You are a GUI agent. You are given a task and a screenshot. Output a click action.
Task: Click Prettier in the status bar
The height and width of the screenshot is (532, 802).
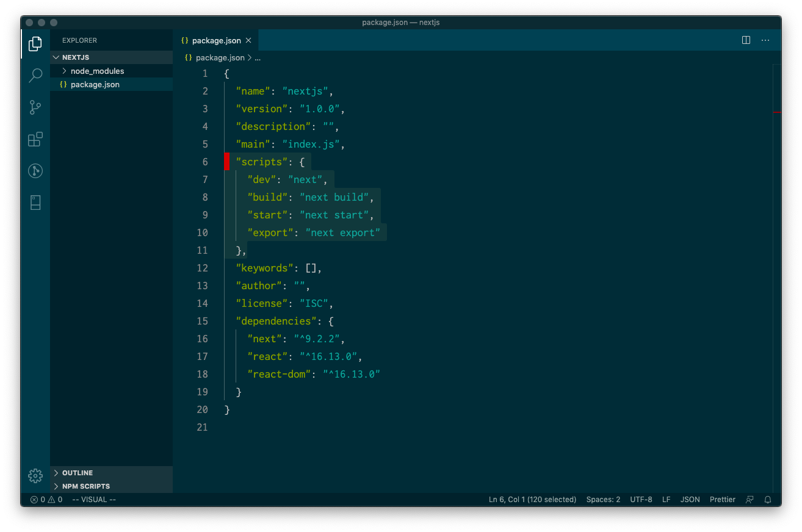pyautogui.click(x=722, y=499)
